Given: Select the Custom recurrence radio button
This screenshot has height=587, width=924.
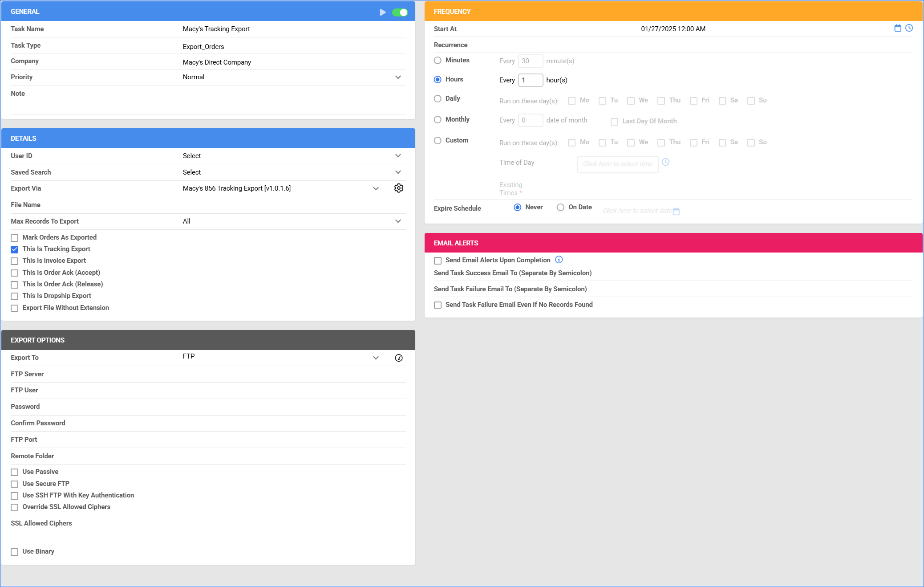Looking at the screenshot, I should [x=438, y=140].
